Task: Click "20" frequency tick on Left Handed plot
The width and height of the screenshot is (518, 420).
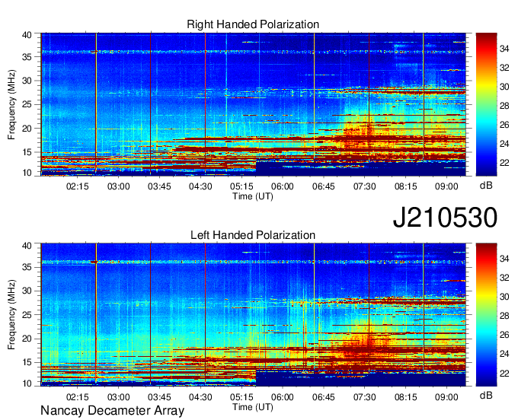Action: [x=27, y=339]
